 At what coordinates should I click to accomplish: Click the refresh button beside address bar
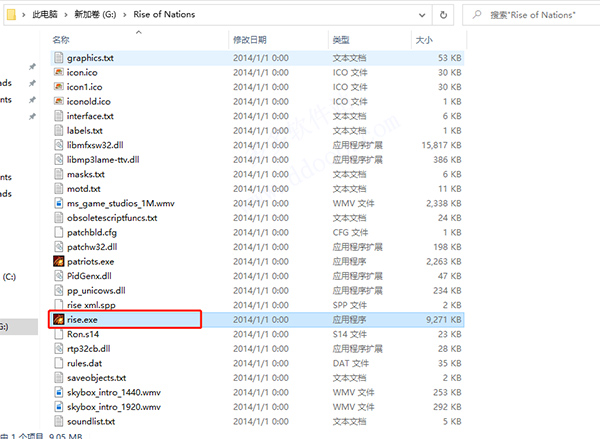[443, 15]
